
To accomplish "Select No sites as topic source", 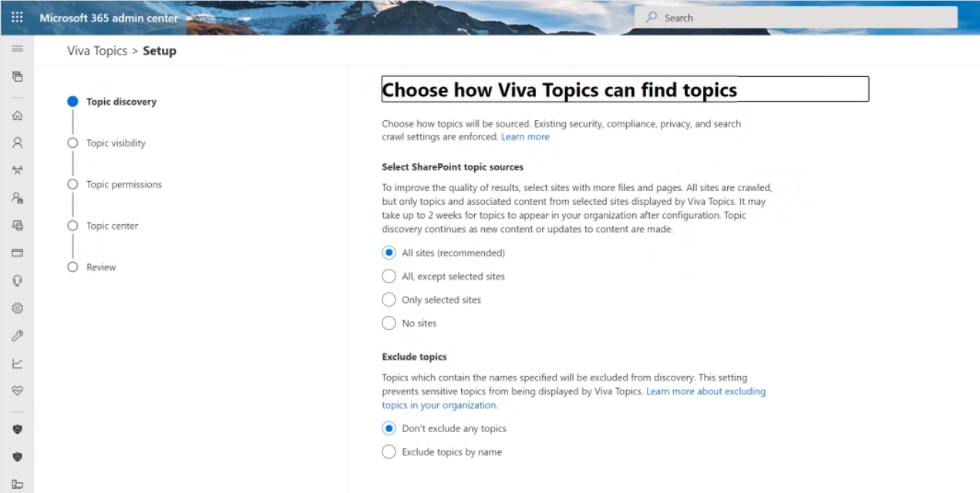I will (x=389, y=323).
